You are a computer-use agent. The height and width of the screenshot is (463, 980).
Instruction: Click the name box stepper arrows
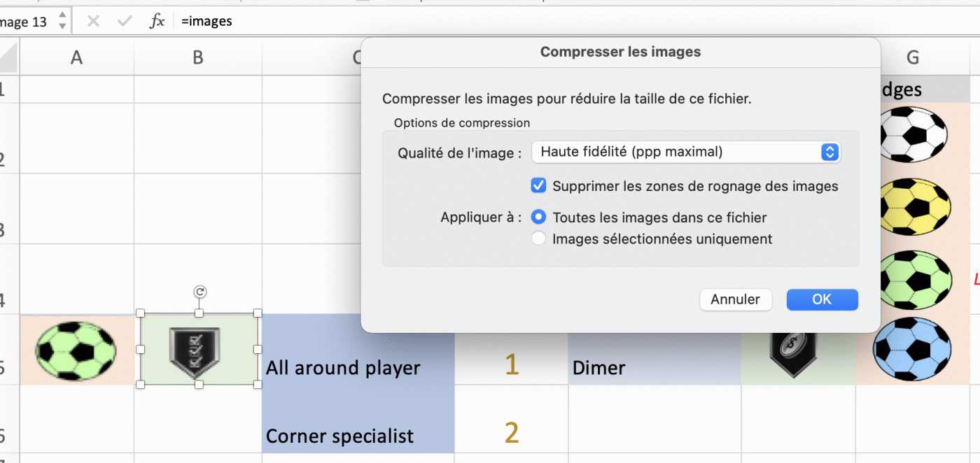(x=62, y=21)
